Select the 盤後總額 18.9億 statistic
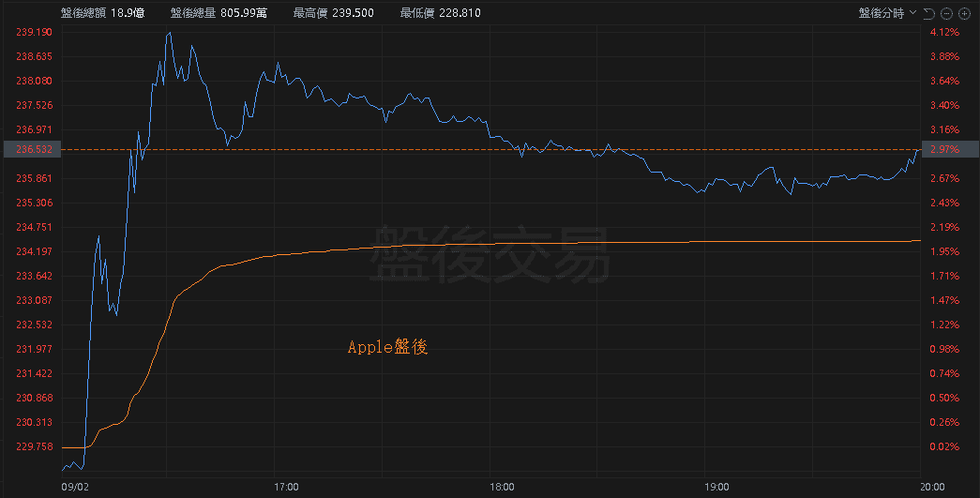The height and width of the screenshot is (498, 980). tap(102, 12)
